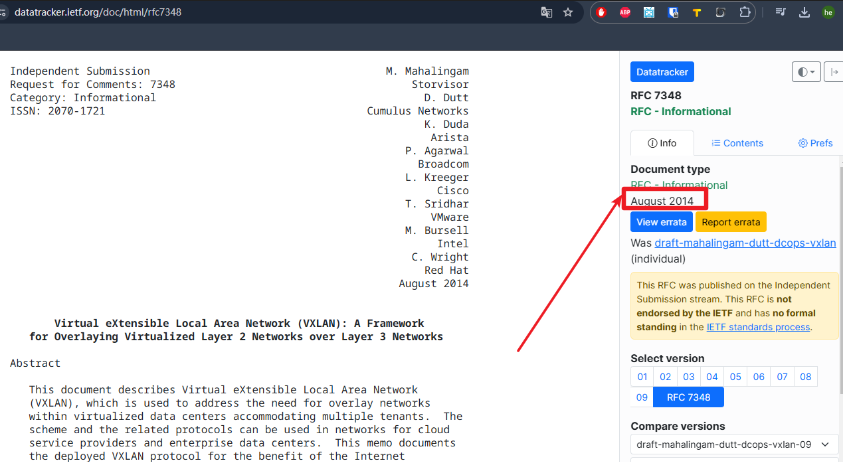
Task: Click the 'Select version' heading
Action: (667, 358)
